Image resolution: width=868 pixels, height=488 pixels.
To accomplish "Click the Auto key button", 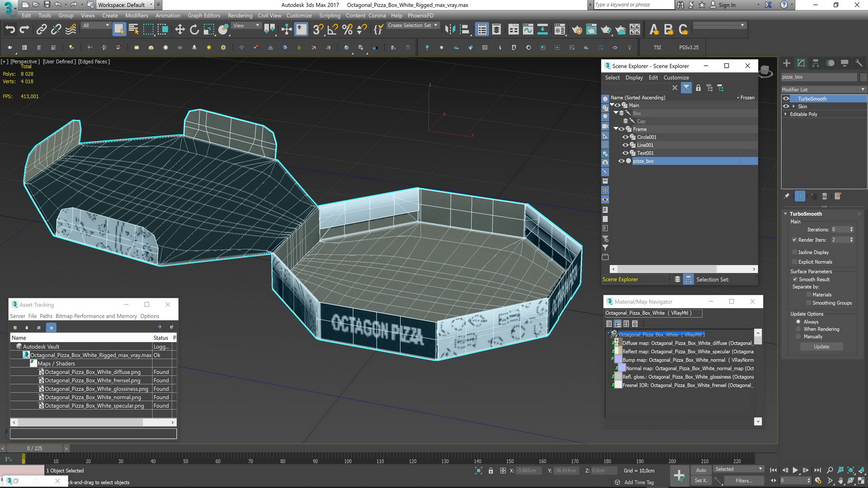I will 701,470.
